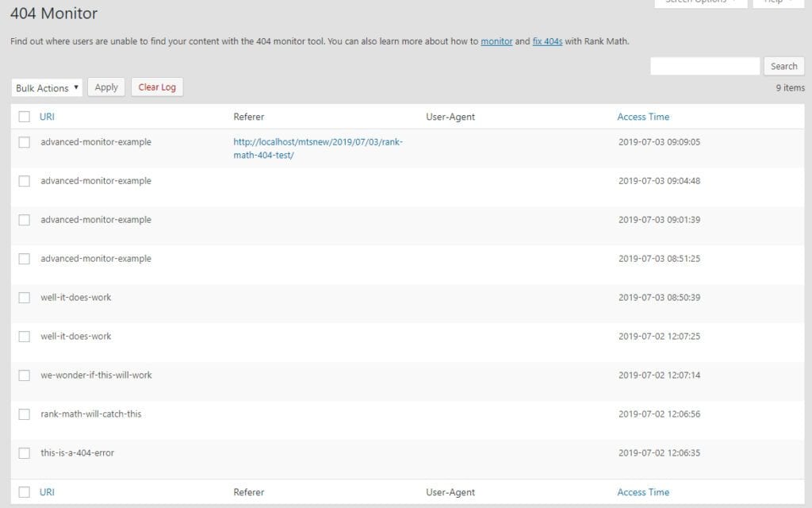
Task: Click the access time 2019-07-02 12:07:14
Action: coord(659,375)
